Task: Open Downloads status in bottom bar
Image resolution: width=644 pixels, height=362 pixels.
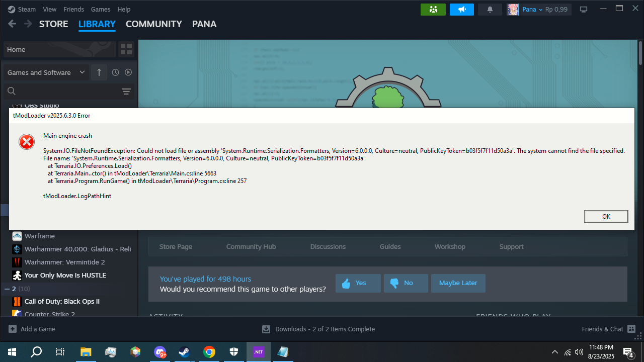Action: pyautogui.click(x=318, y=329)
